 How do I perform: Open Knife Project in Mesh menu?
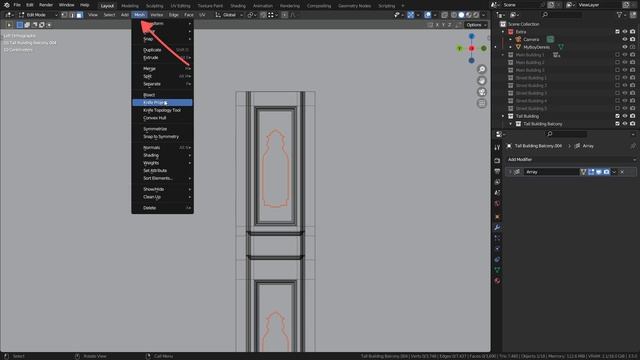pyautogui.click(x=162, y=102)
